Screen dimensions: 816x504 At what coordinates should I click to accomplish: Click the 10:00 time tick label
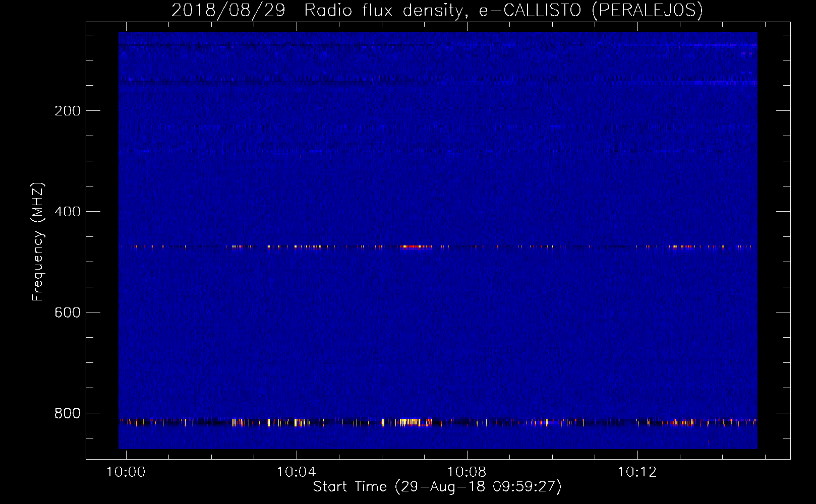pos(126,472)
